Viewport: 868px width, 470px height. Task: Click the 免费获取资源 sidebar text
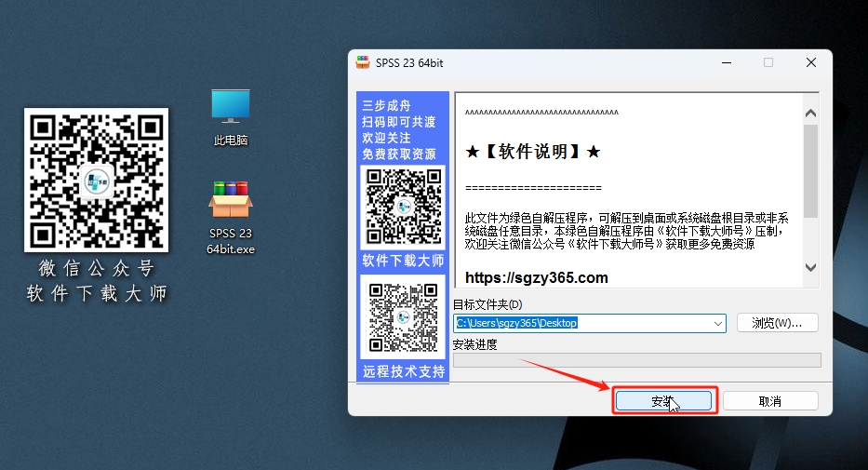coord(398,154)
